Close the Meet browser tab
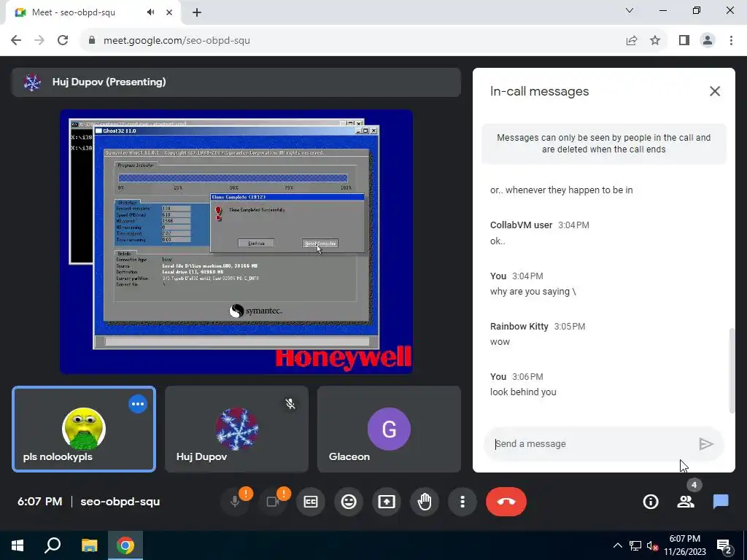Image resolution: width=747 pixels, height=560 pixels. coord(169,12)
